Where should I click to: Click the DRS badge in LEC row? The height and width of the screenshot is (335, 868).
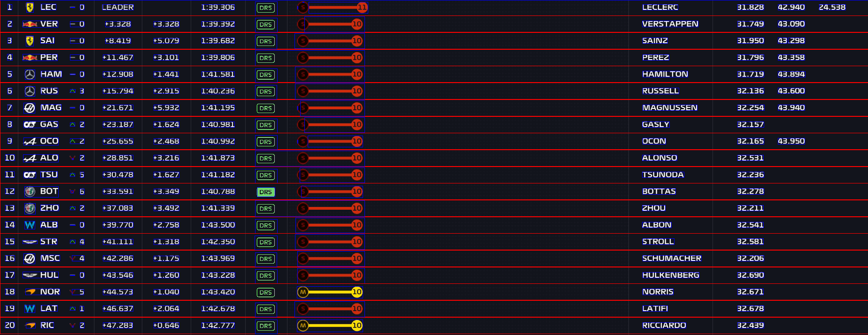pyautogui.click(x=266, y=8)
